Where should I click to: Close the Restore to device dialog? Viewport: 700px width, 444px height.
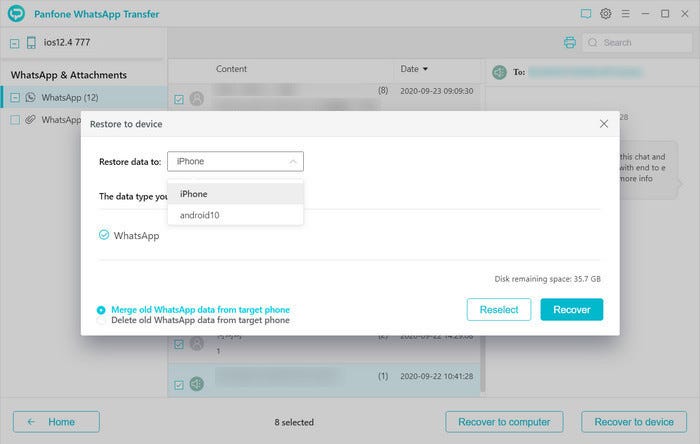[x=604, y=124]
